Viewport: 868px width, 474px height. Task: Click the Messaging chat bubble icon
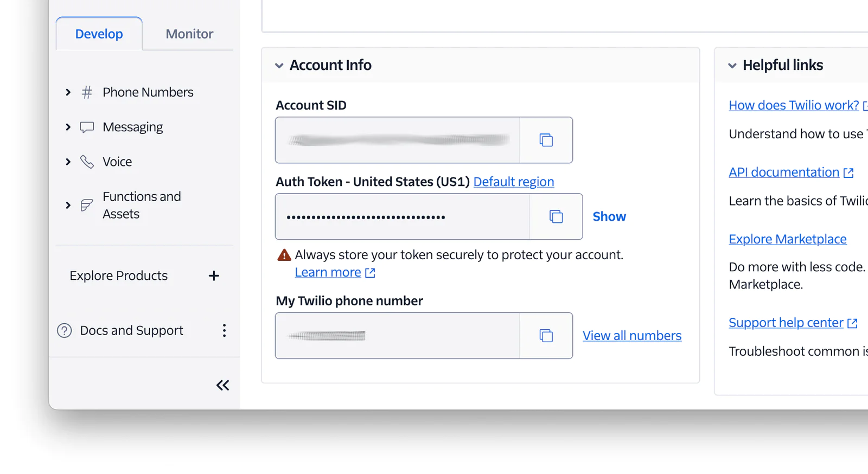[87, 127]
